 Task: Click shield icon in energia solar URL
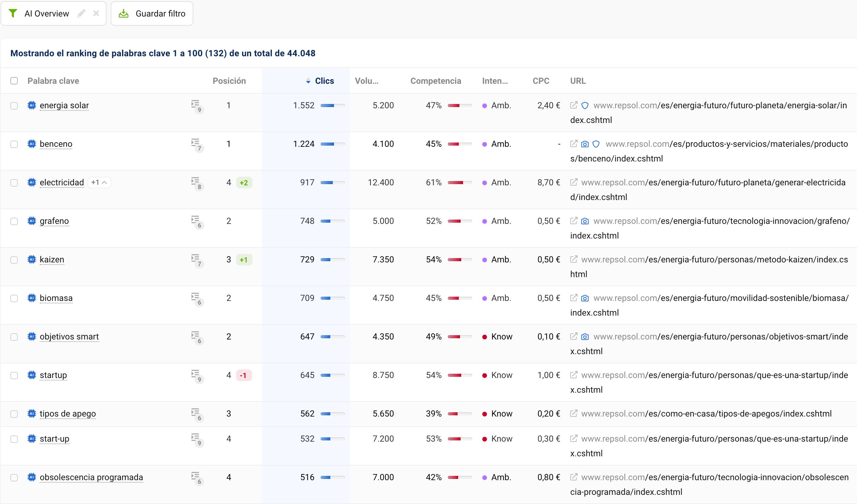click(585, 106)
